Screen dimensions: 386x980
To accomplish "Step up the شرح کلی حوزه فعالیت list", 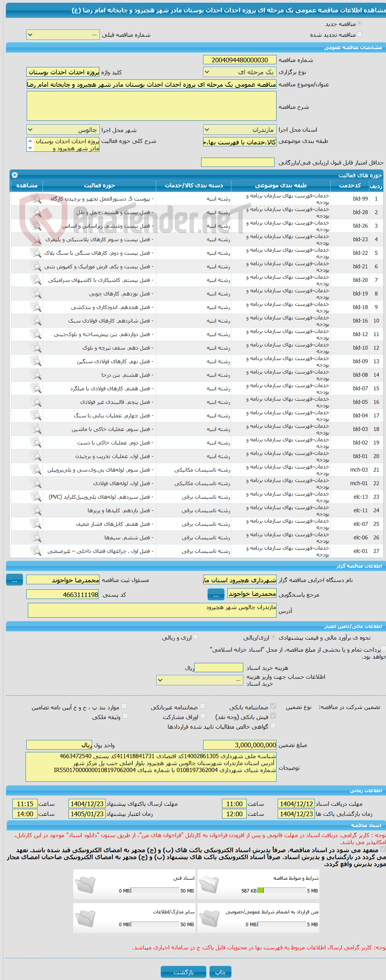I will 30,141.
